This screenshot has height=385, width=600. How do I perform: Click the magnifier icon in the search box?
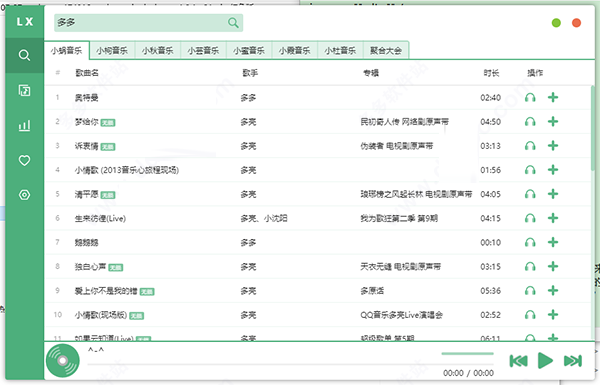(x=233, y=23)
